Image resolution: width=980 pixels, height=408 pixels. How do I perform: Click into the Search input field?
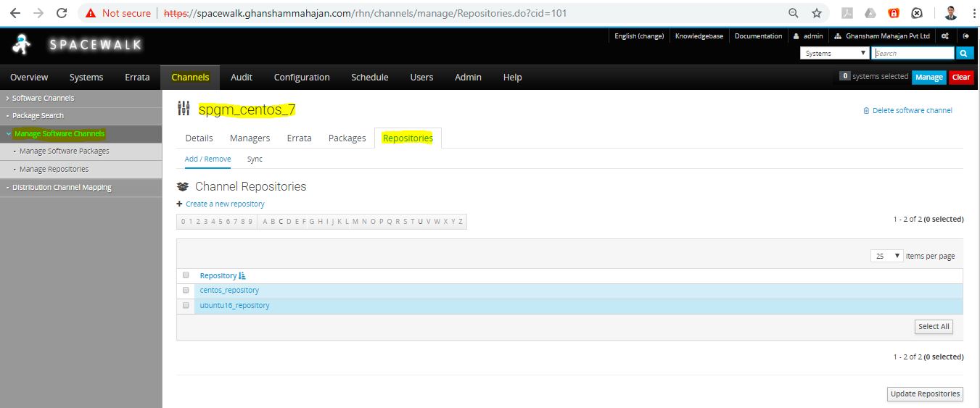[x=913, y=53]
